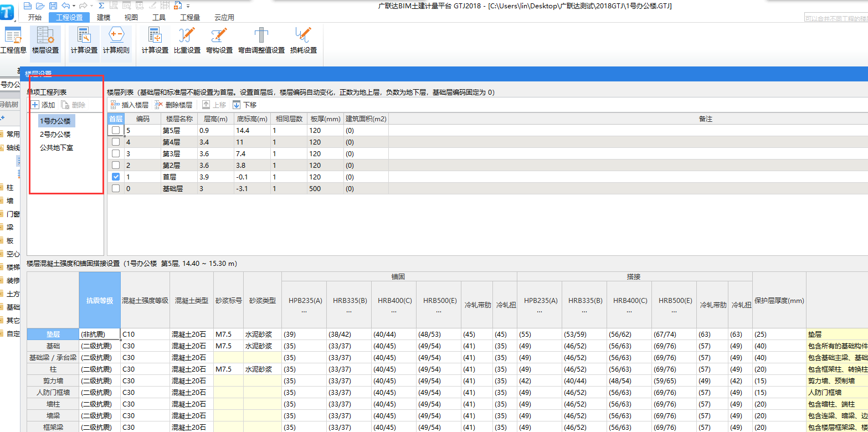The width and height of the screenshot is (868, 432).
Task: Switch to the 建模 ribbon tab
Action: click(x=104, y=17)
